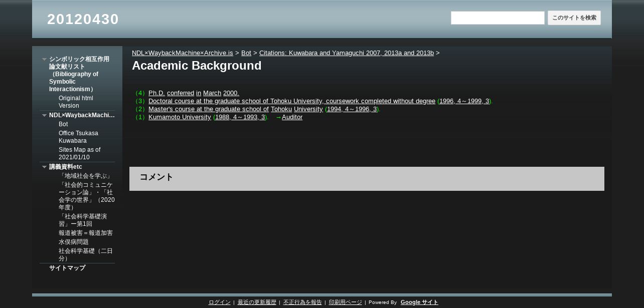The image size is (644, 308).
Task: Click the Kumamoto University link
Action: tap(180, 117)
